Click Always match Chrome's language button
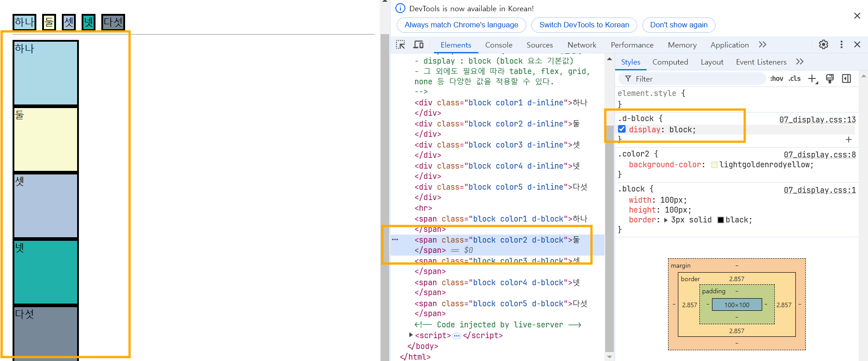 coord(461,25)
